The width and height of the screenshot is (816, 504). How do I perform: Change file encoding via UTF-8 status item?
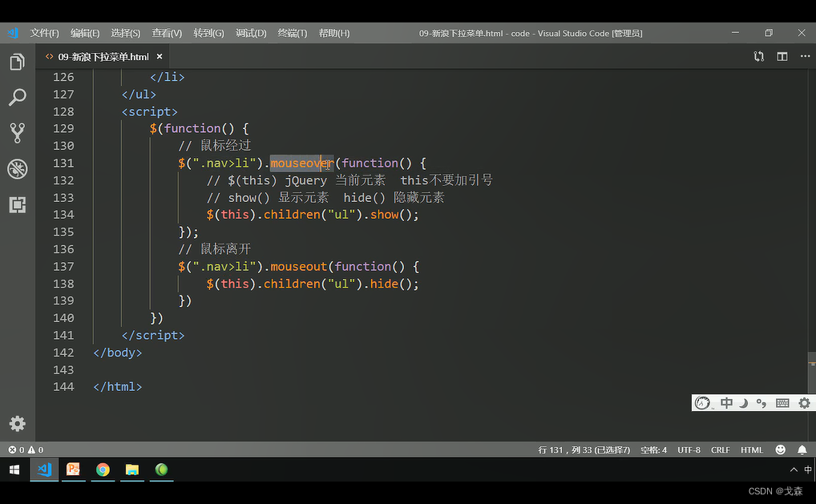[x=689, y=450]
